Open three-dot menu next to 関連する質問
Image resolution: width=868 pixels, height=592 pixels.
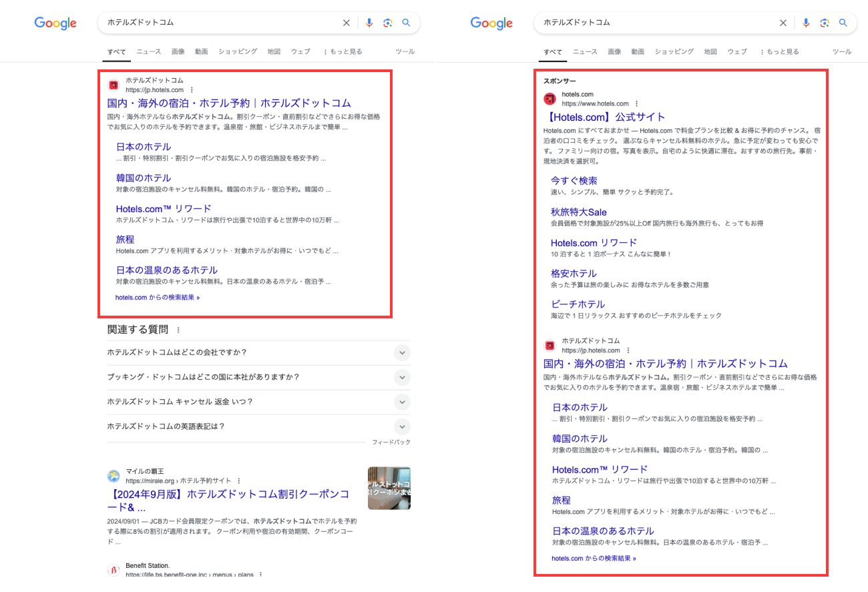tap(178, 330)
